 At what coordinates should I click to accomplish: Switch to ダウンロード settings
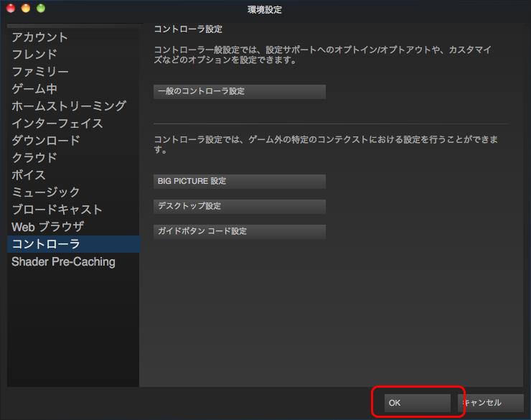(x=73, y=141)
